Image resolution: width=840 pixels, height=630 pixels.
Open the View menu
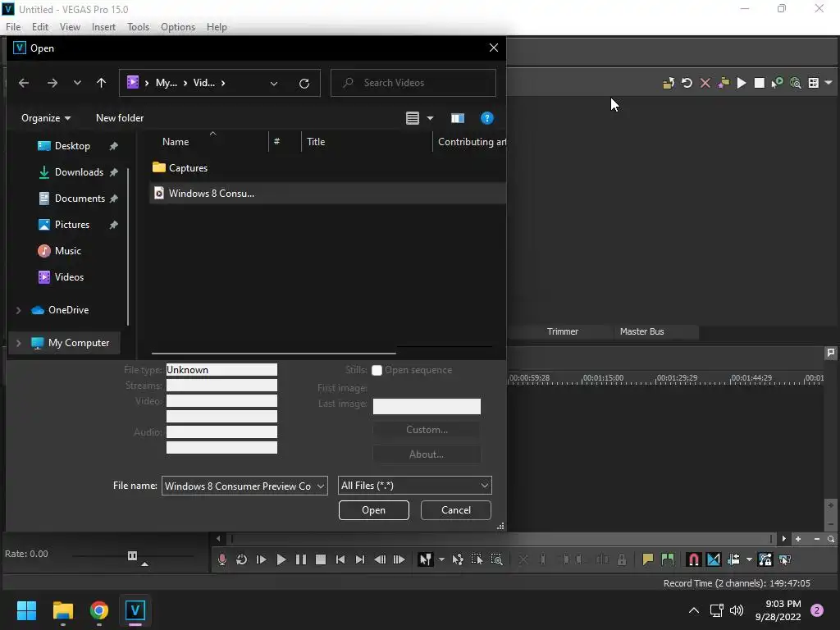pyautogui.click(x=70, y=27)
